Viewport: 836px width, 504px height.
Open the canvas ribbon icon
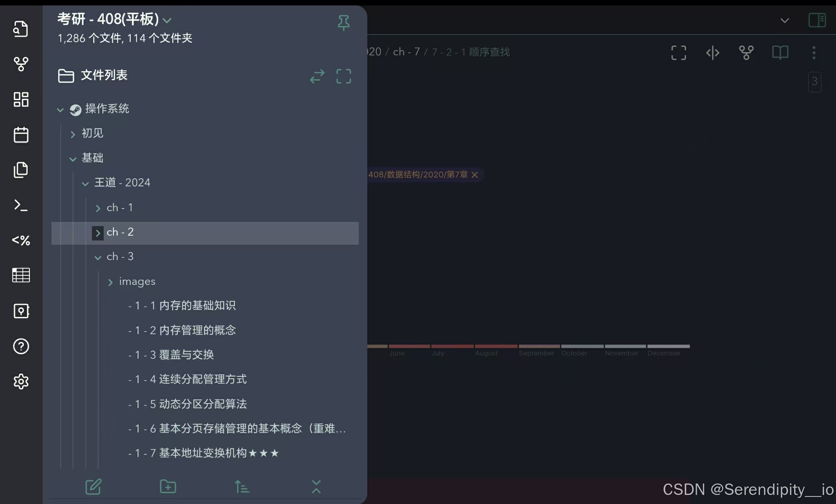[x=21, y=99]
